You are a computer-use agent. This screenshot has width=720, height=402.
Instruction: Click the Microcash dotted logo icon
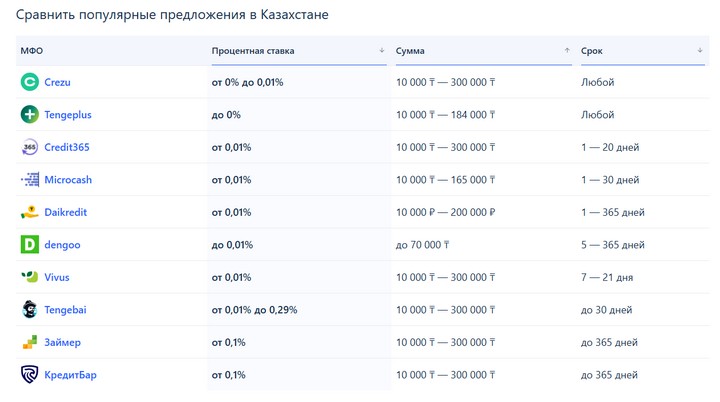(30, 180)
